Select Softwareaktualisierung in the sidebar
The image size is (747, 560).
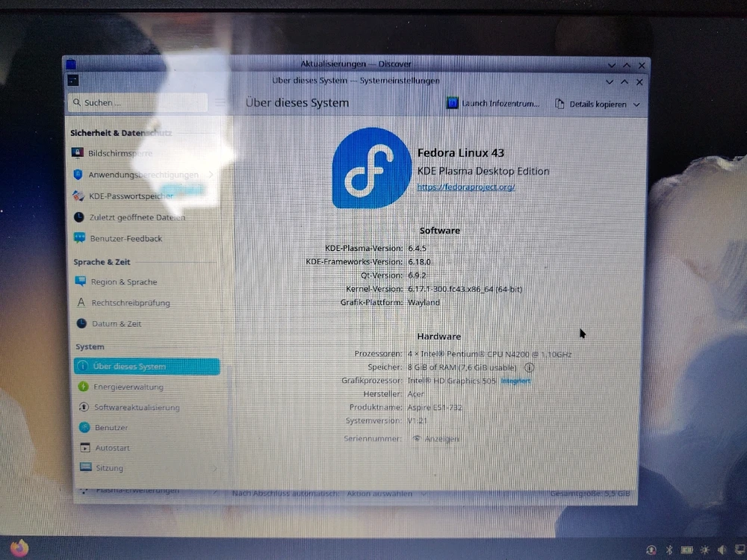coord(136,408)
